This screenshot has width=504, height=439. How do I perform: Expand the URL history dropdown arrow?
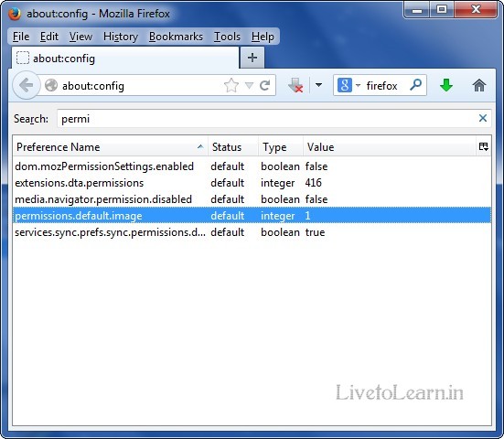(249, 85)
